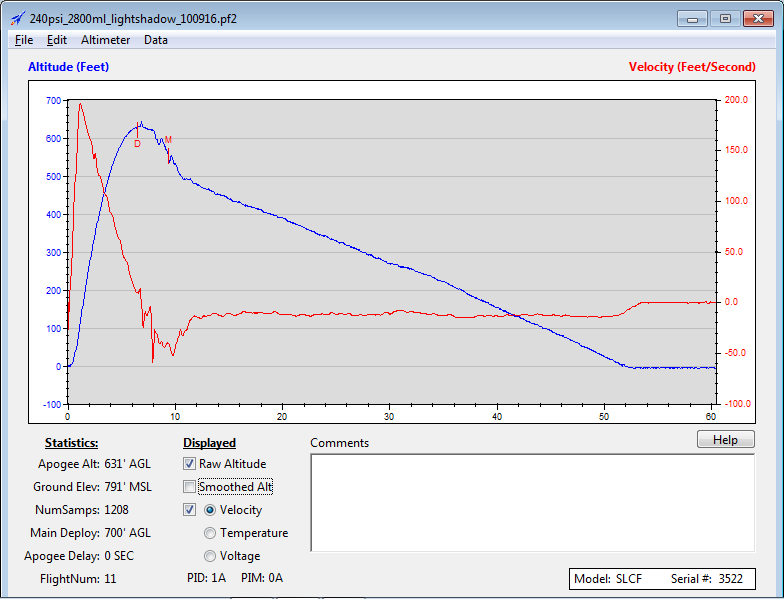Close the altimeter window

coord(758,19)
